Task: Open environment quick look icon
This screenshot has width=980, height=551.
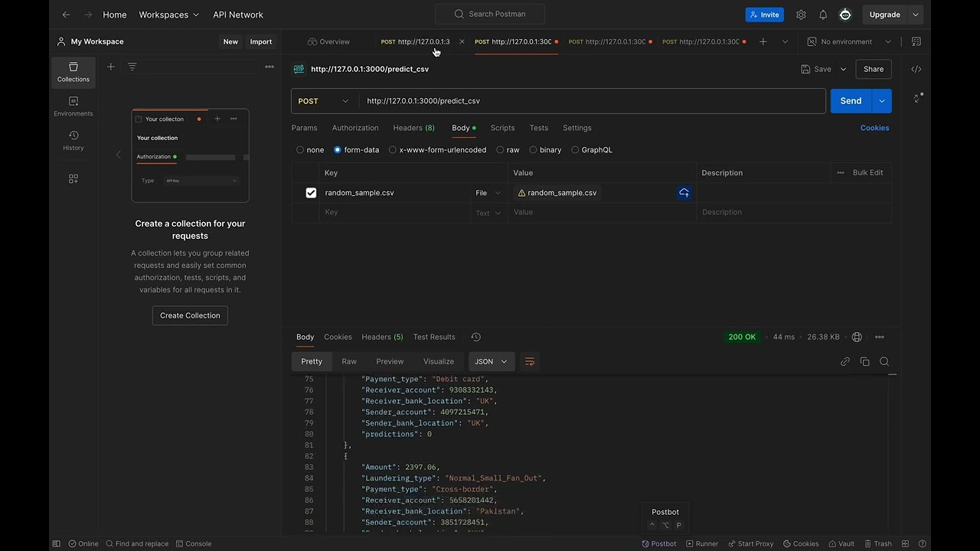Action: point(916,41)
